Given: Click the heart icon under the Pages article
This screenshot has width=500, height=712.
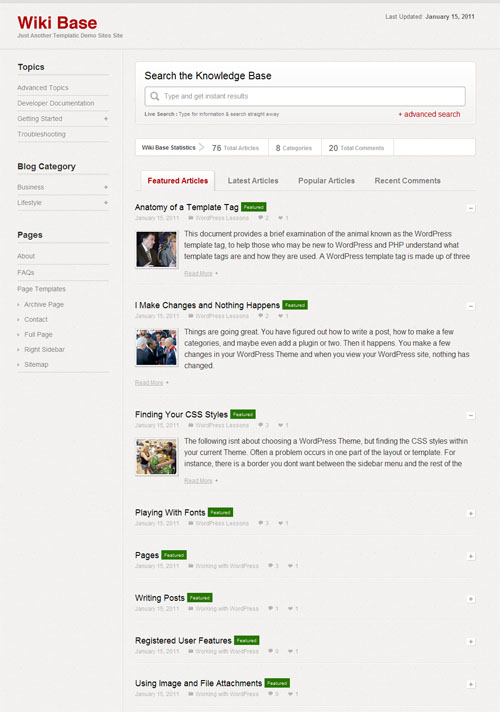Looking at the screenshot, I should [x=291, y=566].
